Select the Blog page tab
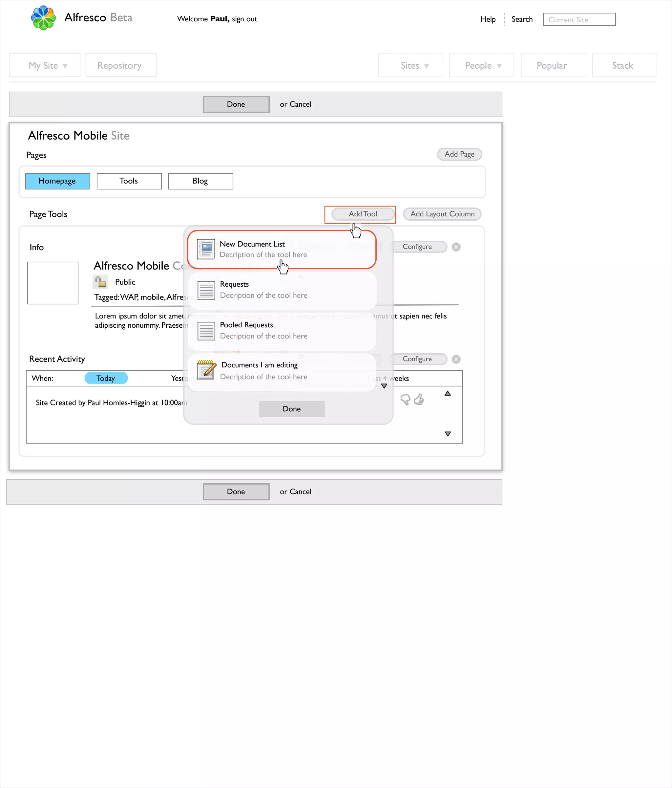The height and width of the screenshot is (788, 672). click(x=201, y=181)
